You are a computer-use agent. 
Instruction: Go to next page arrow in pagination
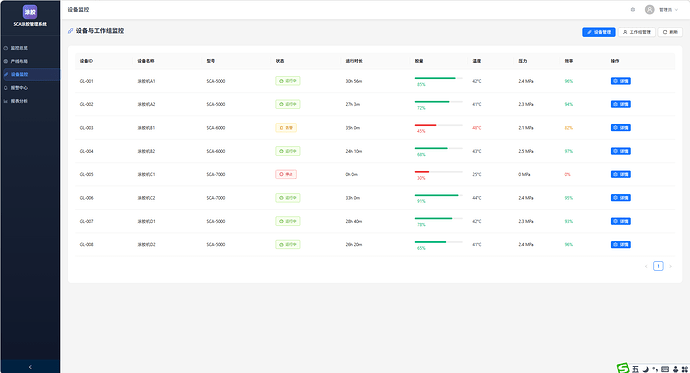[670, 266]
